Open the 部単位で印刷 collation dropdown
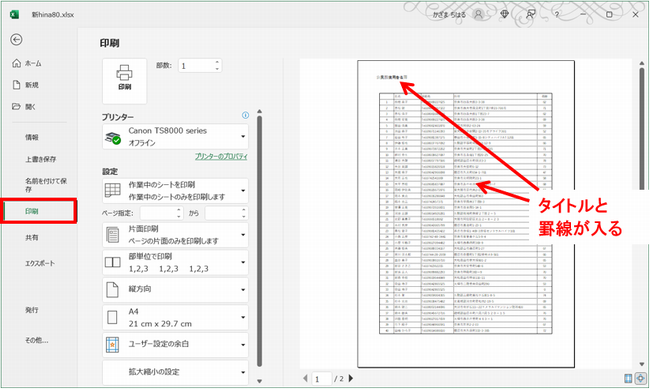 pyautogui.click(x=175, y=262)
